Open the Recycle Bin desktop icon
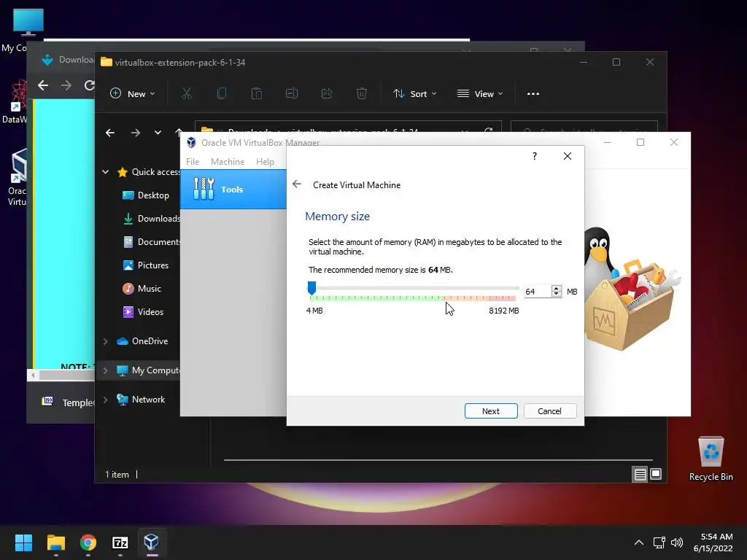The image size is (747, 560). [711, 459]
